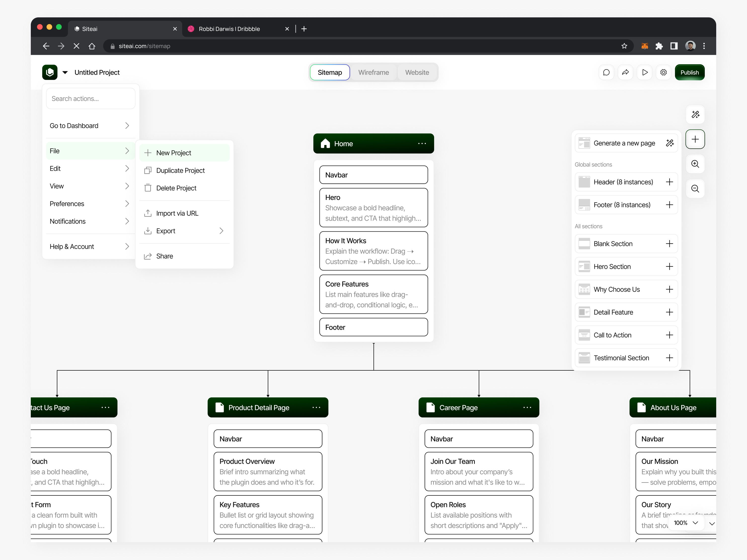Open the 100% zoom level dropdown
The height and width of the screenshot is (560, 747).
pyautogui.click(x=686, y=523)
